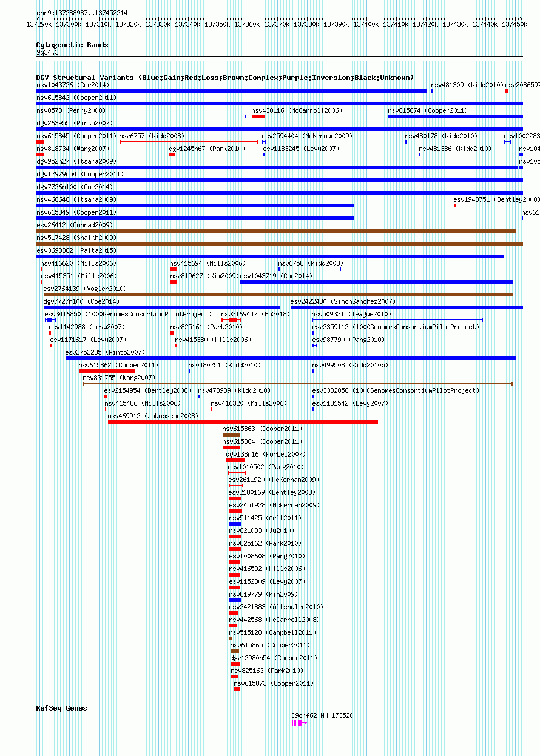Click DGV Structural Variants track title

225,78
